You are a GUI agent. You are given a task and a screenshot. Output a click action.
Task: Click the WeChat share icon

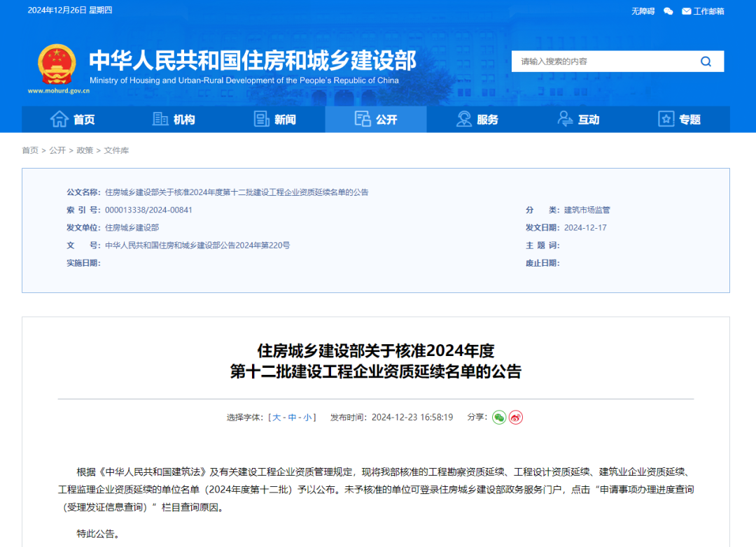pos(499,418)
